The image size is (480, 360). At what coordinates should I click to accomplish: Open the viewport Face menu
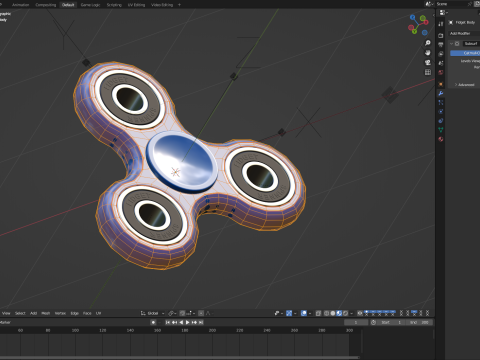87,313
